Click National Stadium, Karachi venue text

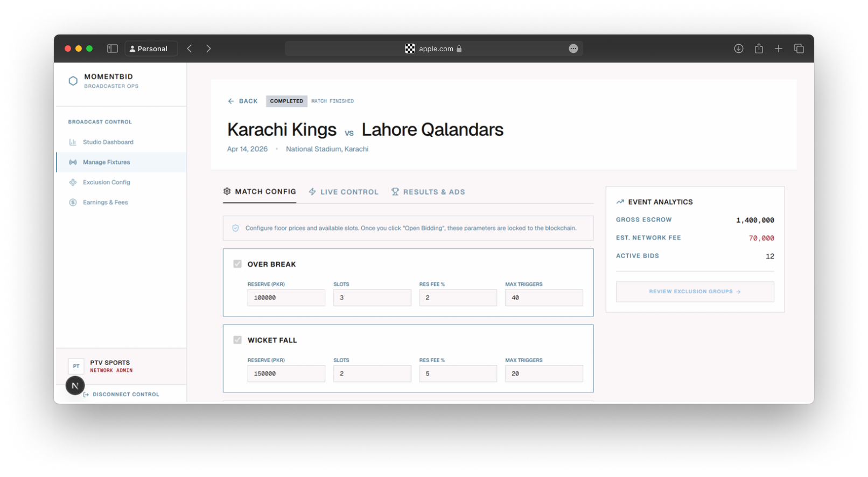pyautogui.click(x=327, y=149)
